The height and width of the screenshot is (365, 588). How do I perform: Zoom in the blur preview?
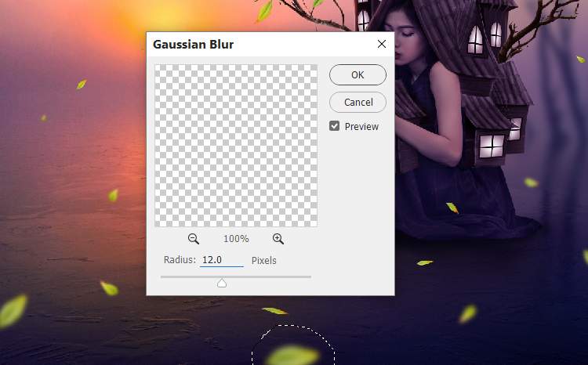(278, 239)
